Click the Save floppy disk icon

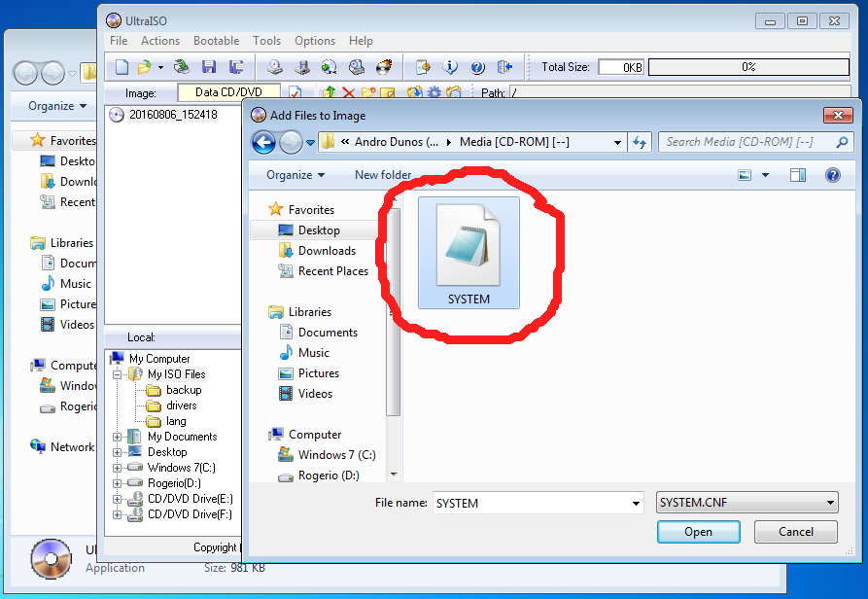coord(208,67)
